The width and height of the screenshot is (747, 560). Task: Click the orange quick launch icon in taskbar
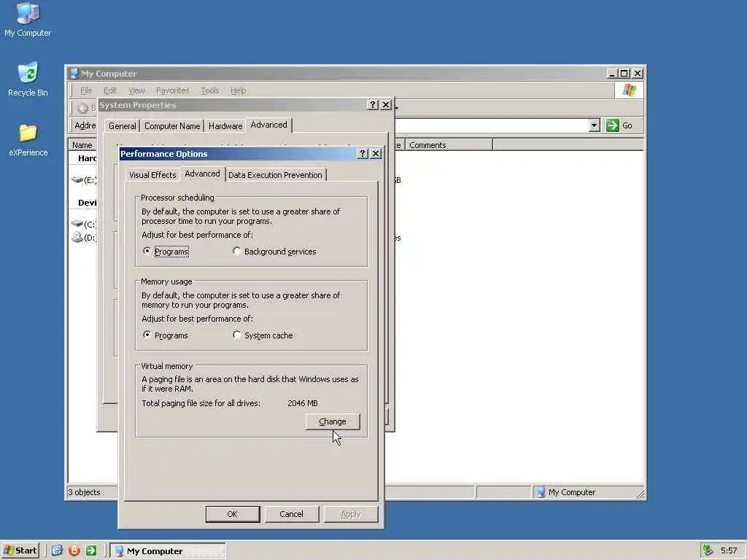[74, 551]
